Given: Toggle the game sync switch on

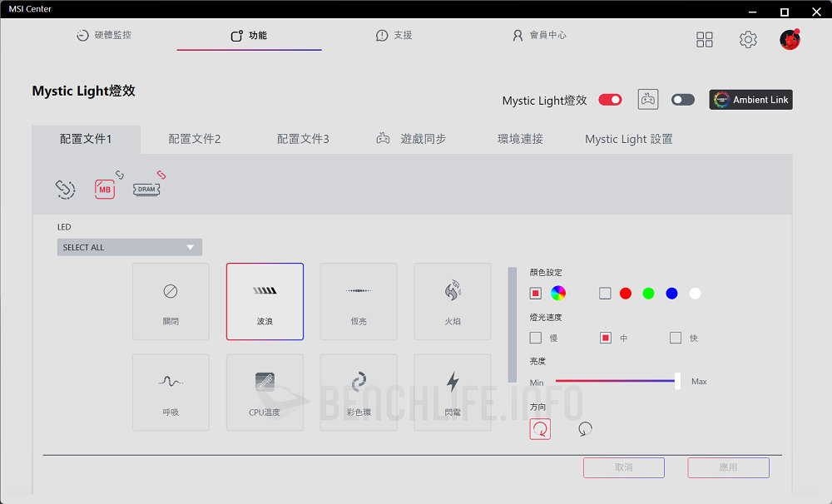Looking at the screenshot, I should (x=683, y=100).
